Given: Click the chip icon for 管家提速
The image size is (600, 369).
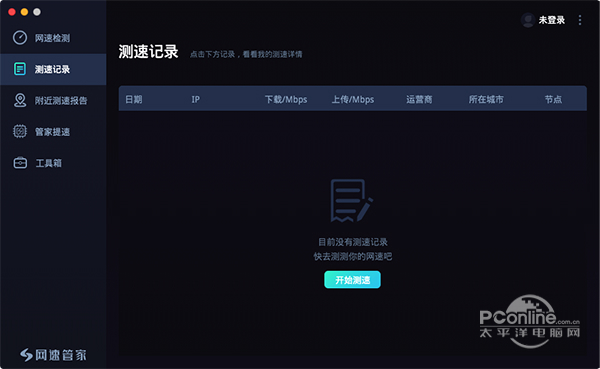Looking at the screenshot, I should tap(20, 131).
